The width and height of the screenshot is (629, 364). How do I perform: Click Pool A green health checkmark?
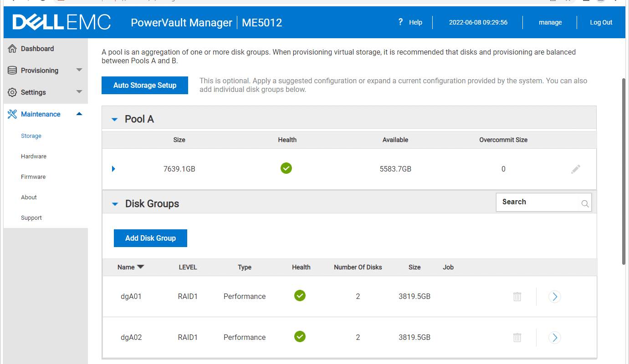(x=286, y=168)
